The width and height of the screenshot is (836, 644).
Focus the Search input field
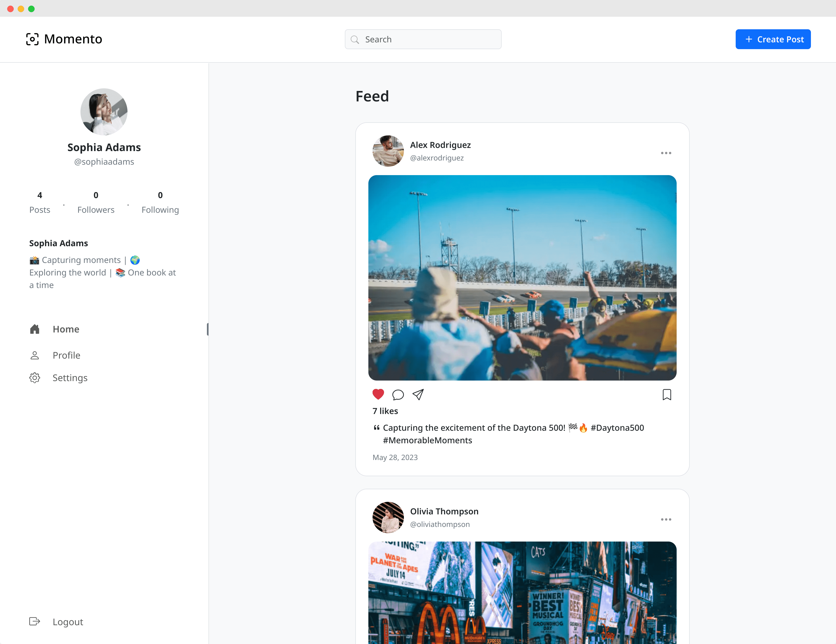coord(429,39)
